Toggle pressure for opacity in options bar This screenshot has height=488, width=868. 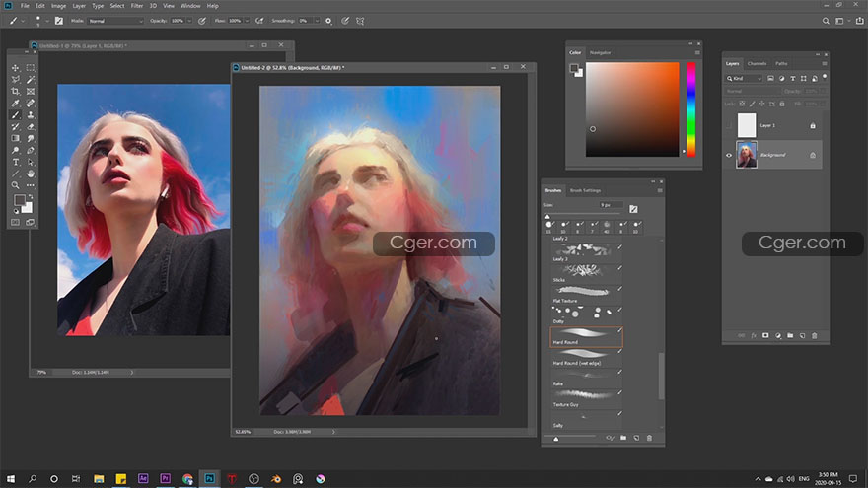point(202,21)
